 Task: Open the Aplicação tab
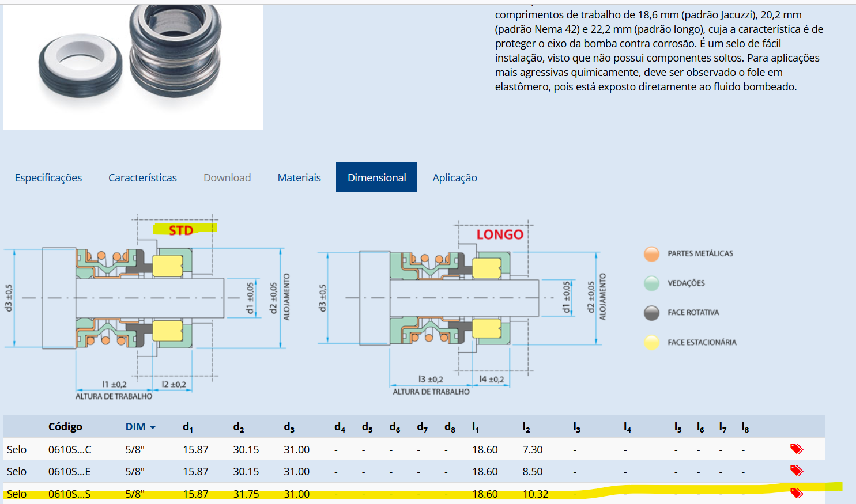coord(455,177)
